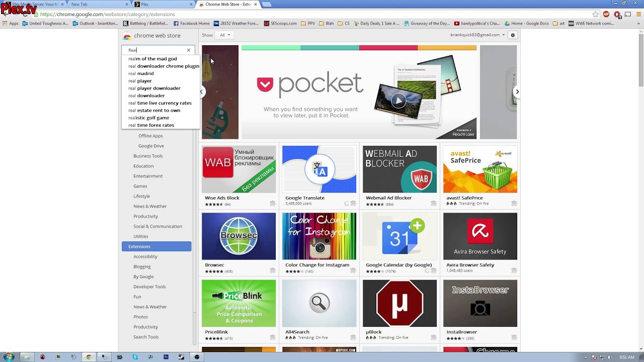
Task: Choose suggestion 'realistic golf game'
Action: pos(148,118)
